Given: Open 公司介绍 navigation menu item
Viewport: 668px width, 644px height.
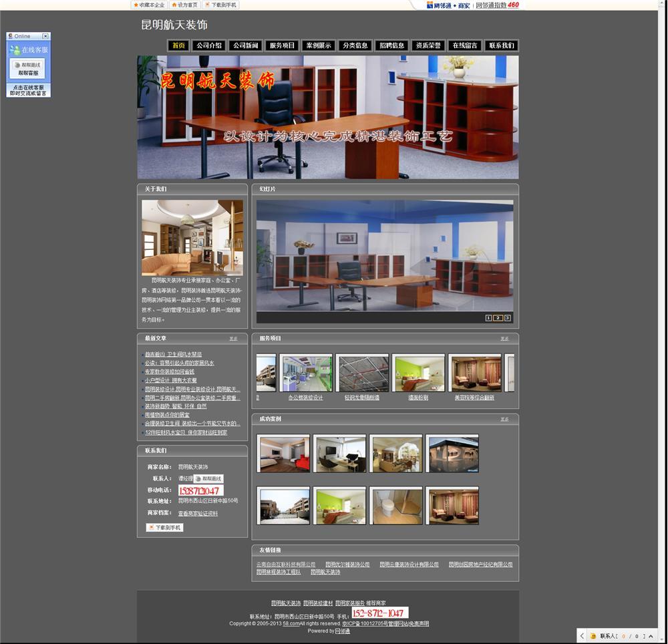Looking at the screenshot, I should (x=209, y=45).
